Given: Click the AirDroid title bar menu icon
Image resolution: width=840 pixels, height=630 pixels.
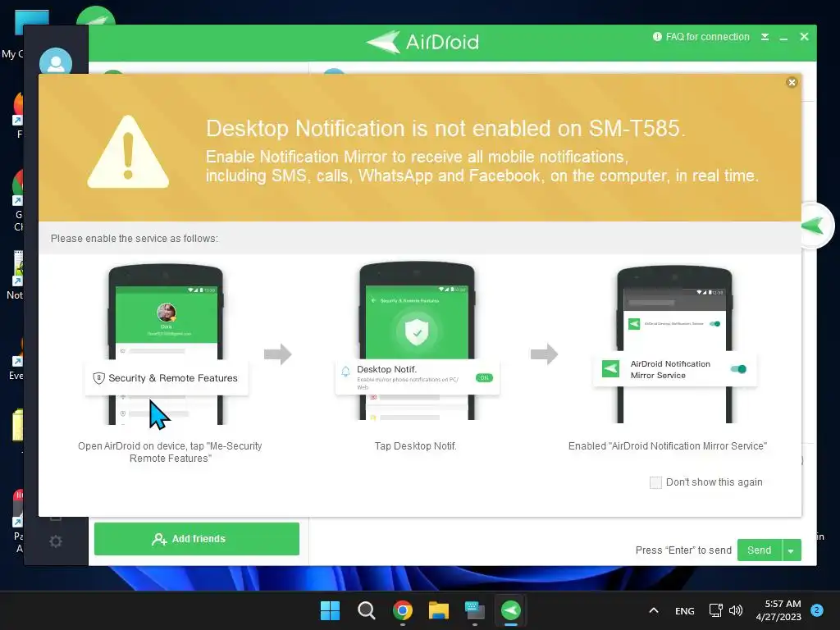Looking at the screenshot, I should click(765, 37).
